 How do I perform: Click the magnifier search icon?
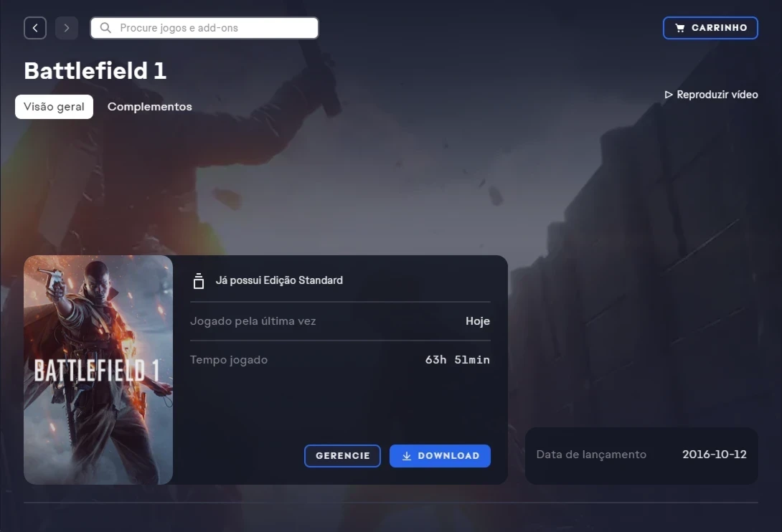tap(105, 28)
